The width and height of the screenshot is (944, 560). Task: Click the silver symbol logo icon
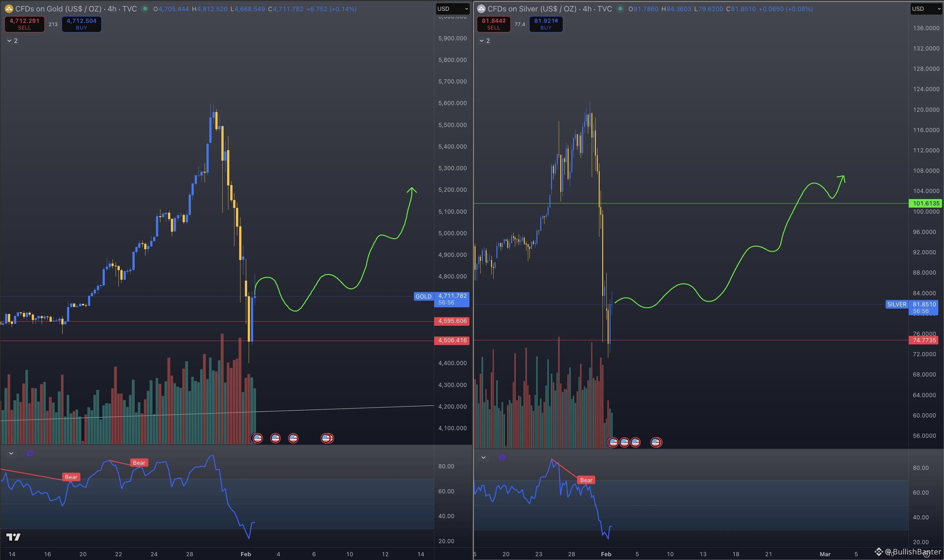click(x=481, y=9)
